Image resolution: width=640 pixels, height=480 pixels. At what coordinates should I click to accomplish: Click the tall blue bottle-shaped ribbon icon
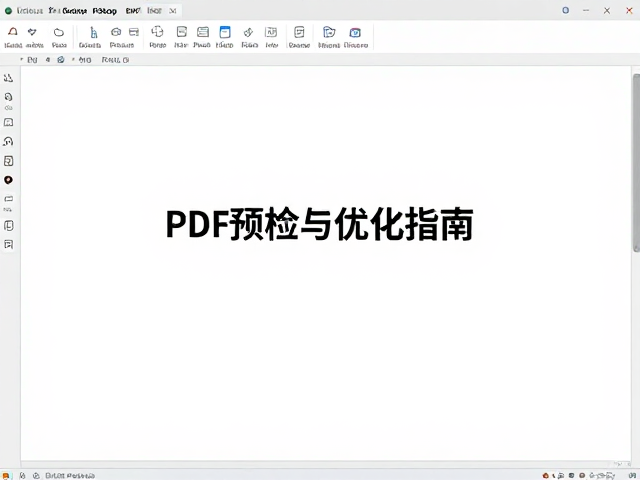pyautogui.click(x=93, y=32)
